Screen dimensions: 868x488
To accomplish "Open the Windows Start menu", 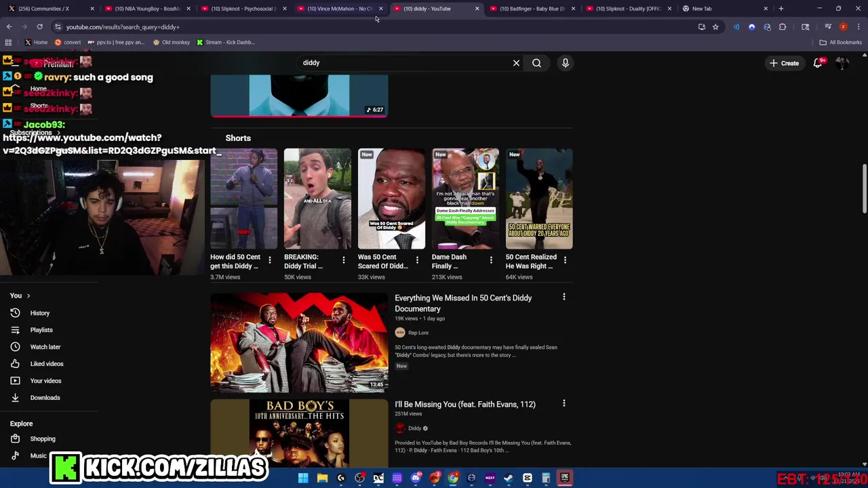I will point(303,479).
